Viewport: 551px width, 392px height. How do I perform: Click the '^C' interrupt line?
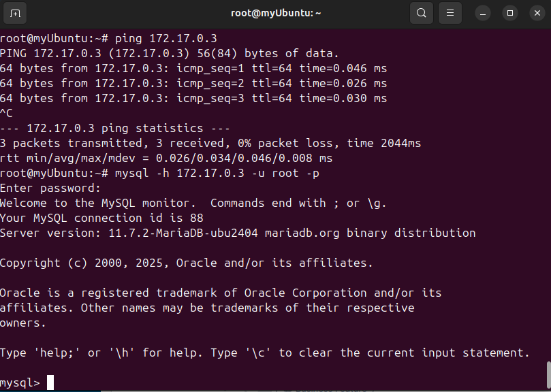coord(6,113)
